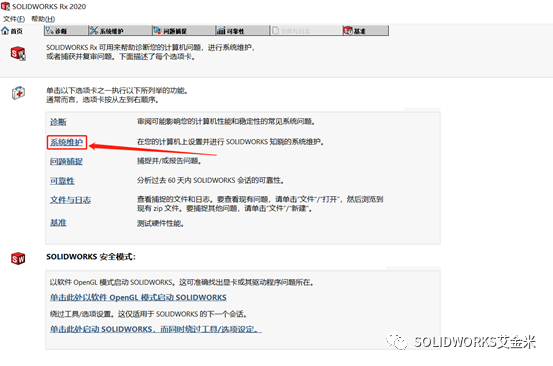Click the 问题捕捉 tab camera icon

click(x=157, y=31)
